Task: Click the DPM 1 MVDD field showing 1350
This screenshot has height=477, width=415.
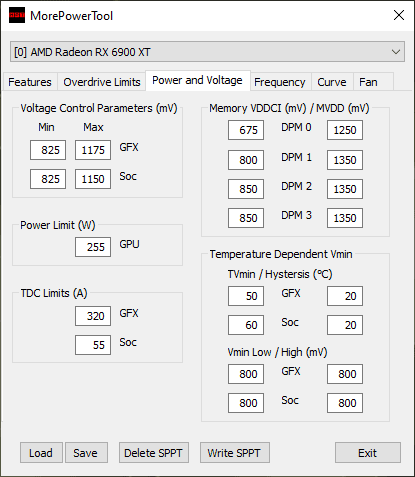Action: point(345,160)
